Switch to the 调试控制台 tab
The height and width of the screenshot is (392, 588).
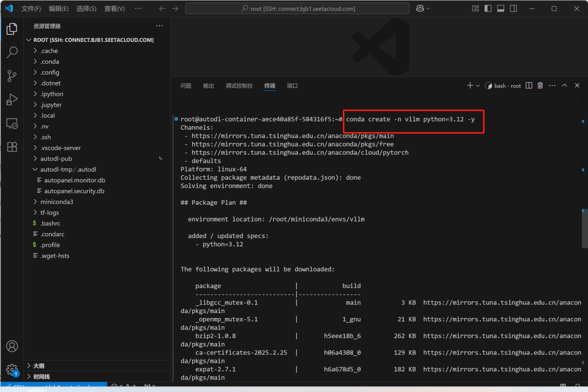pyautogui.click(x=239, y=86)
